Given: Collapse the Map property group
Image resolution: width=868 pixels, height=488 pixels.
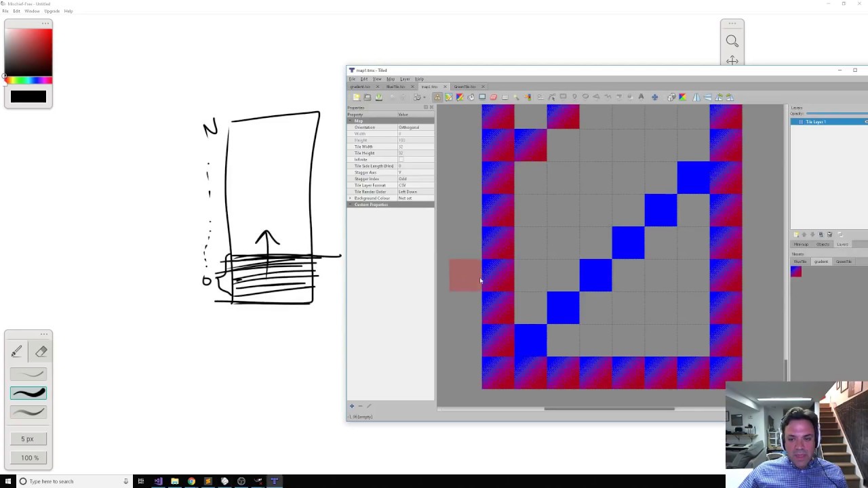Looking at the screenshot, I should point(351,121).
